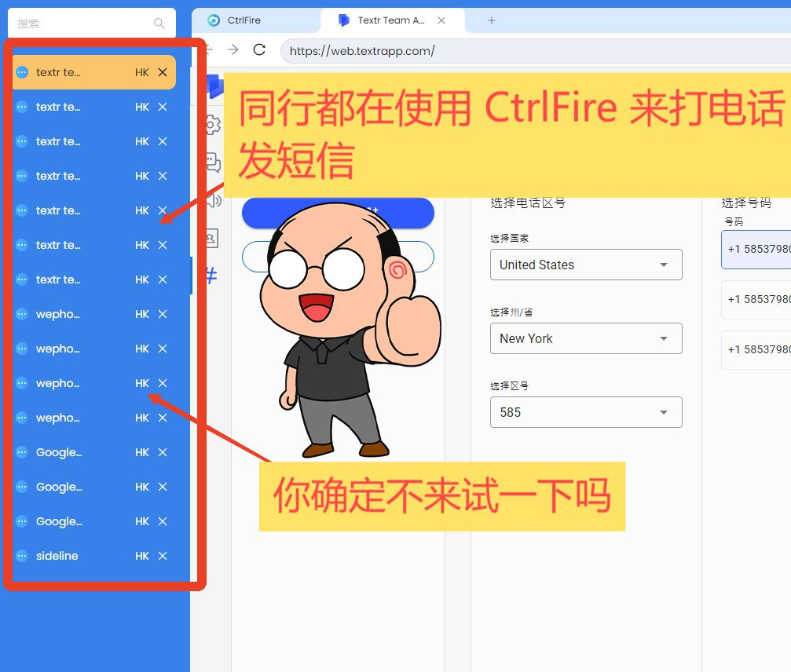The height and width of the screenshot is (672, 791).
Task: Open a new tab with the plus button
Action: pos(492,20)
